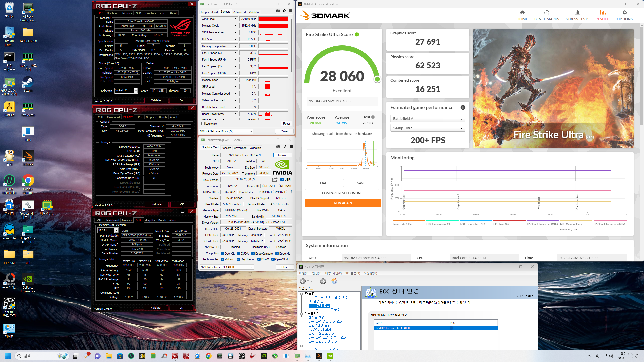
Task: Toggle the DirectCompute checkbox in GPU-Z
Action: tap(253, 253)
